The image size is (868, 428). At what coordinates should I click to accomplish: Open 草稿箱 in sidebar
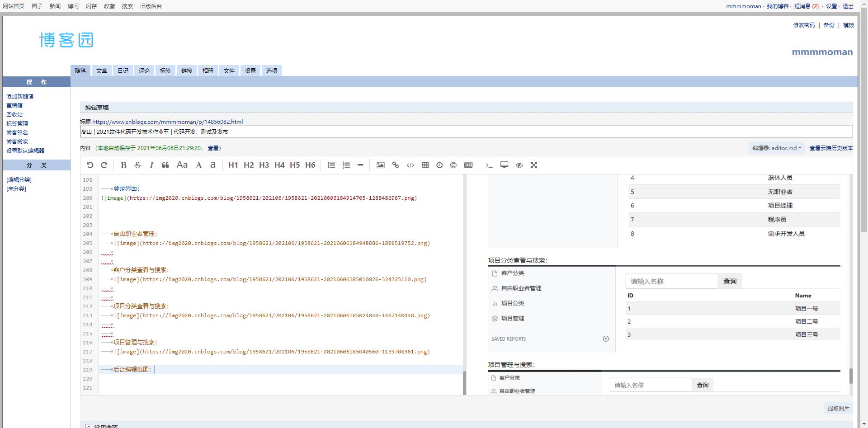pyautogui.click(x=14, y=106)
